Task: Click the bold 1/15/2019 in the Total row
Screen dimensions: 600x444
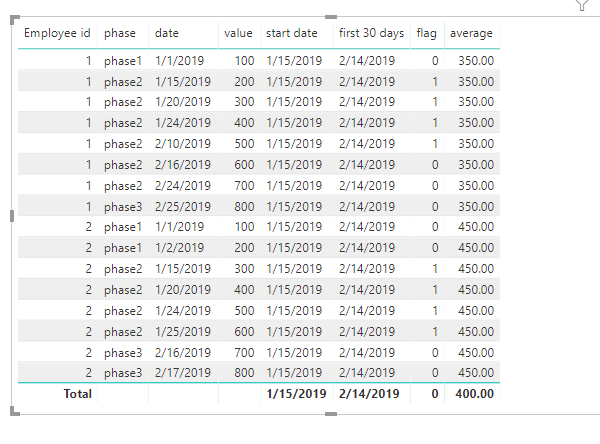Action: click(296, 394)
